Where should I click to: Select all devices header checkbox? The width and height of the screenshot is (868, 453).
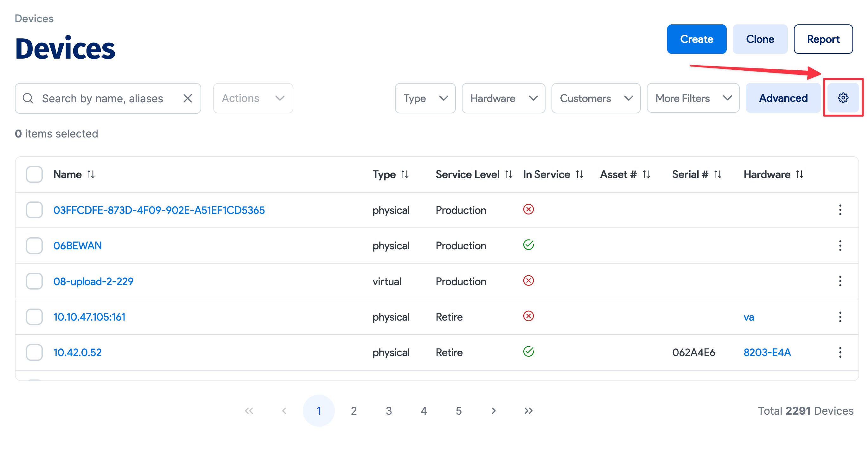coord(34,174)
